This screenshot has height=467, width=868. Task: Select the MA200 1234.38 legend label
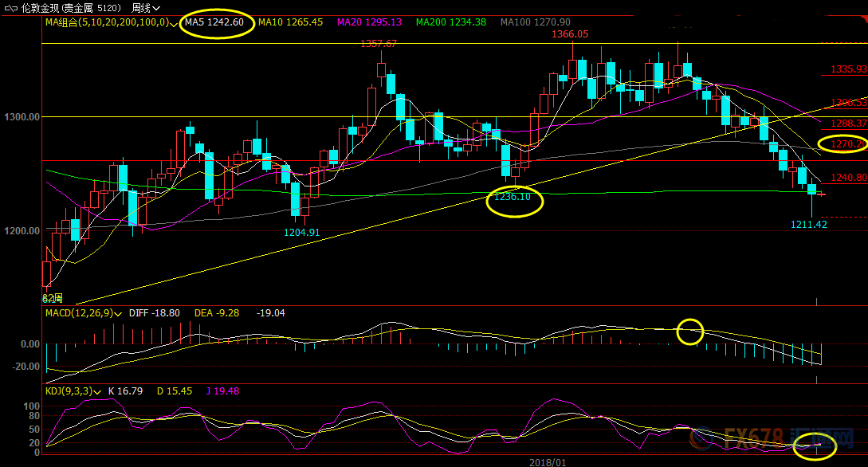pos(450,22)
